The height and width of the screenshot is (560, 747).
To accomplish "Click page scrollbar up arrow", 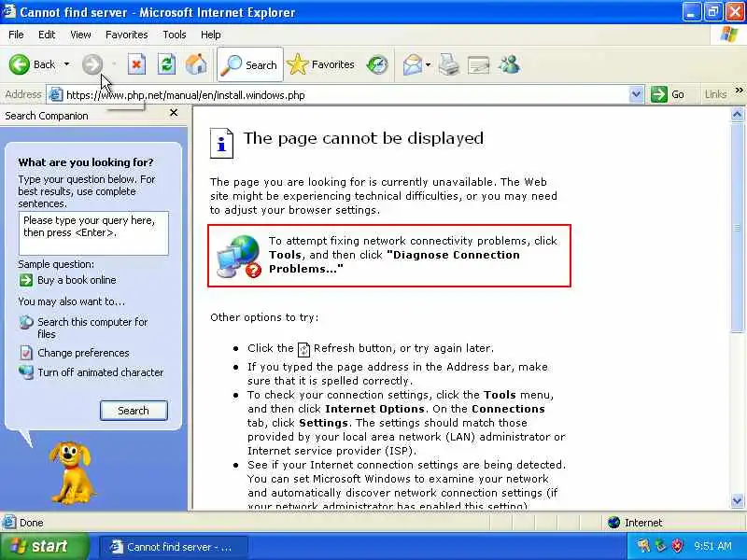I will 737,114.
